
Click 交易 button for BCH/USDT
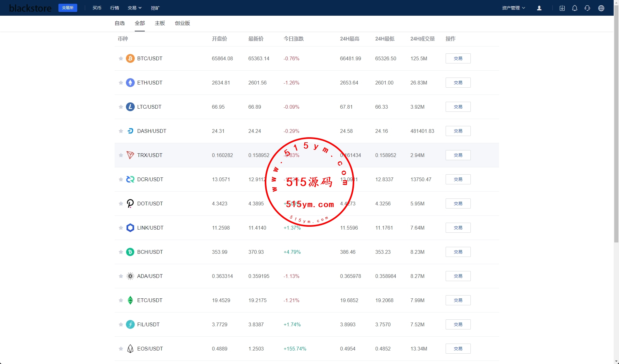[458, 252]
